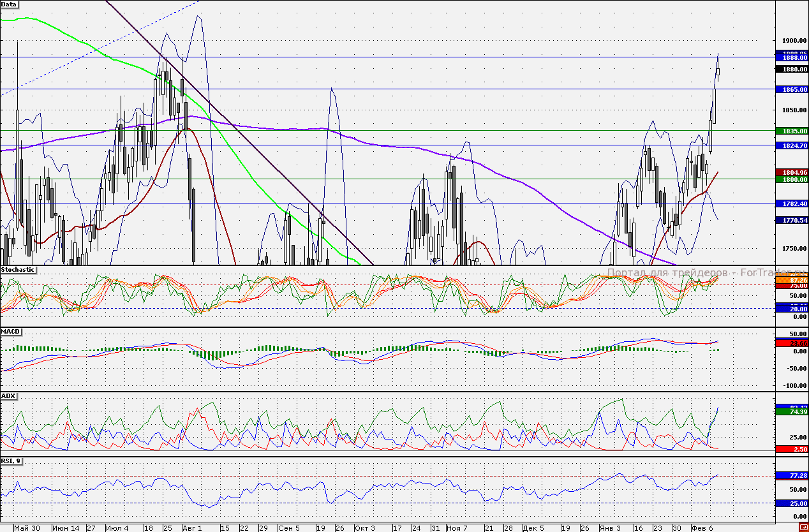Select the Data panel label
The height and width of the screenshot is (532, 809).
click(10, 4)
